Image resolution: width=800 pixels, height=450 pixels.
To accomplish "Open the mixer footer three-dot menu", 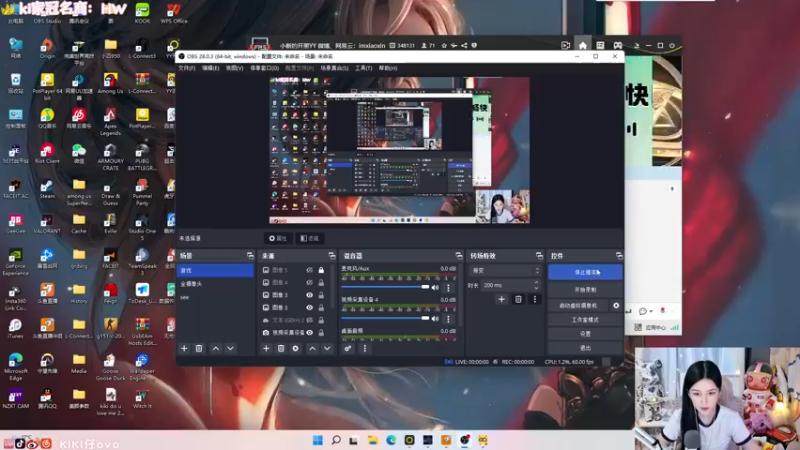I will point(364,348).
